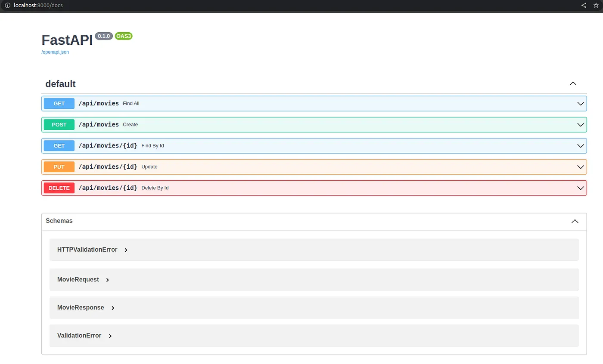
Task: Click the PUT method badge
Action: point(59,167)
